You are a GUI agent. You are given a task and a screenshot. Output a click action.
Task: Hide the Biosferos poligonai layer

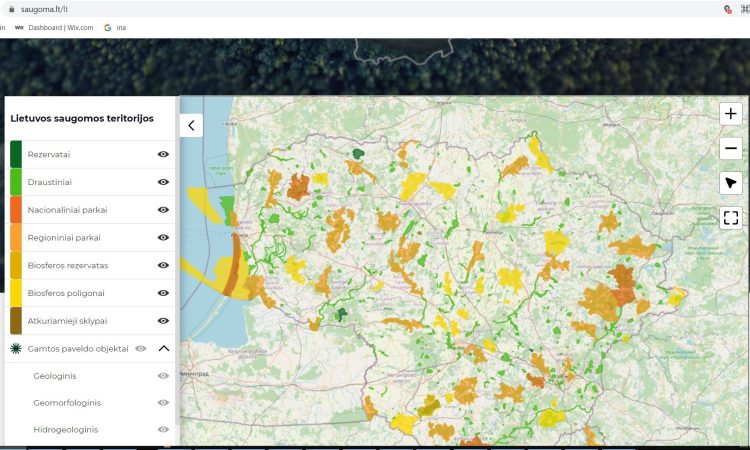point(163,293)
